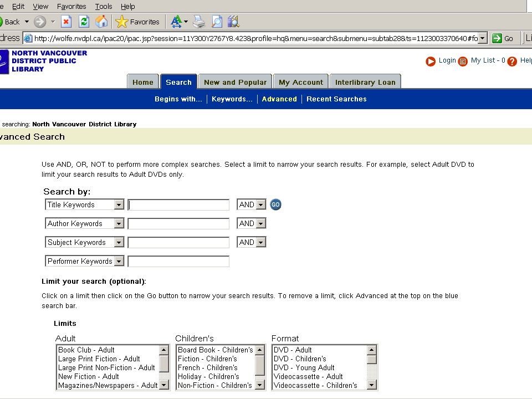This screenshot has width=532, height=399.
Task: Click the browser Forward arrow button
Action: (40, 22)
